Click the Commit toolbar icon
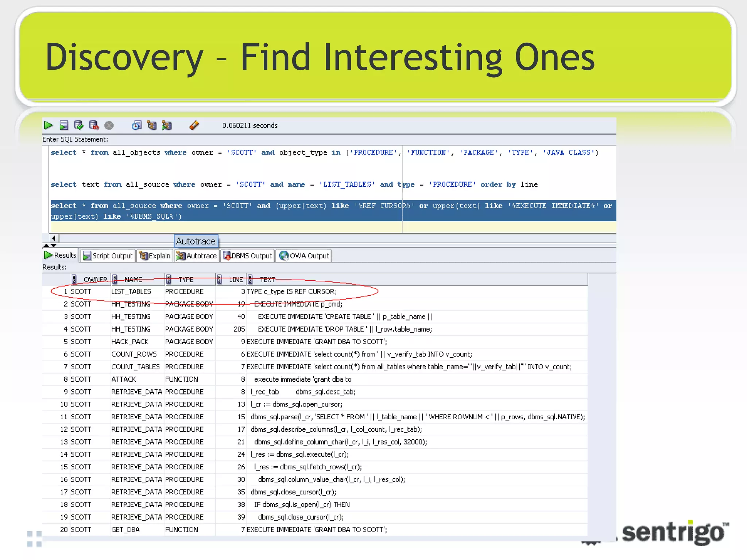This screenshot has width=747, height=560. tap(79, 125)
